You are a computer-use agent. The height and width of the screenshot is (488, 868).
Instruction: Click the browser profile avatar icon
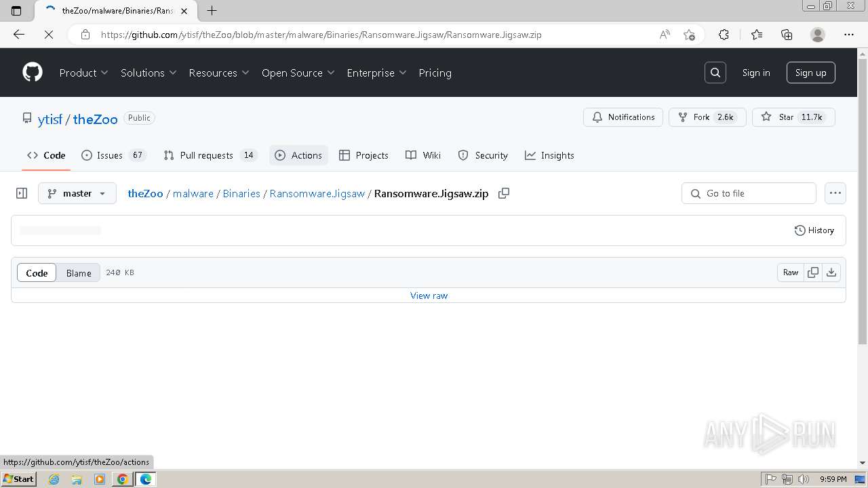point(818,35)
